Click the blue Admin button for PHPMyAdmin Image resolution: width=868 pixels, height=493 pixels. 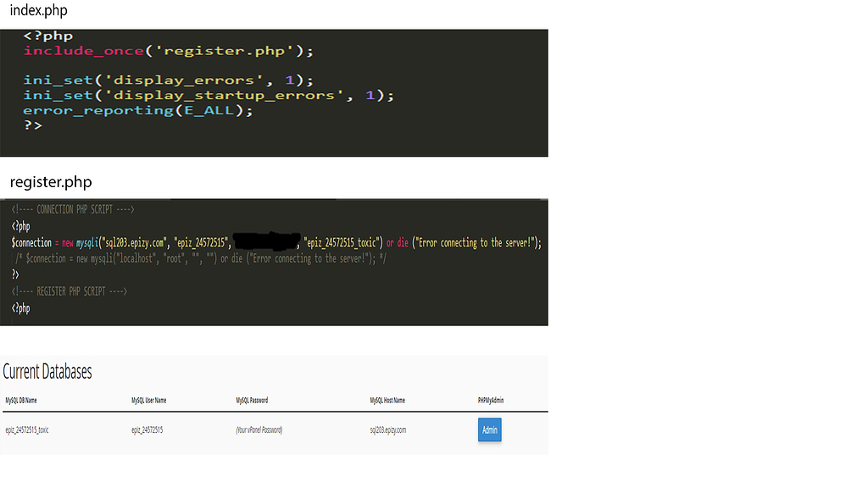pos(489,429)
